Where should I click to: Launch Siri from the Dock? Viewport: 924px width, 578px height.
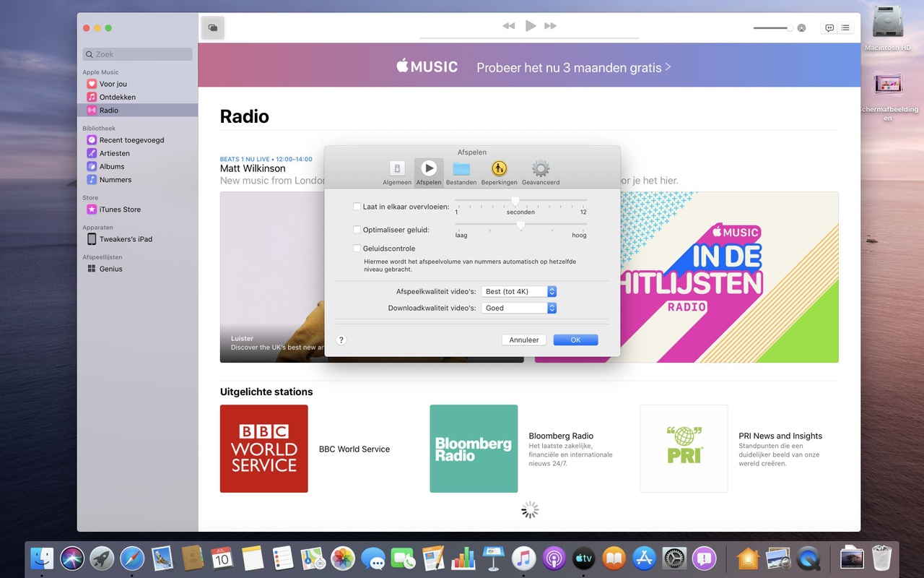point(71,558)
